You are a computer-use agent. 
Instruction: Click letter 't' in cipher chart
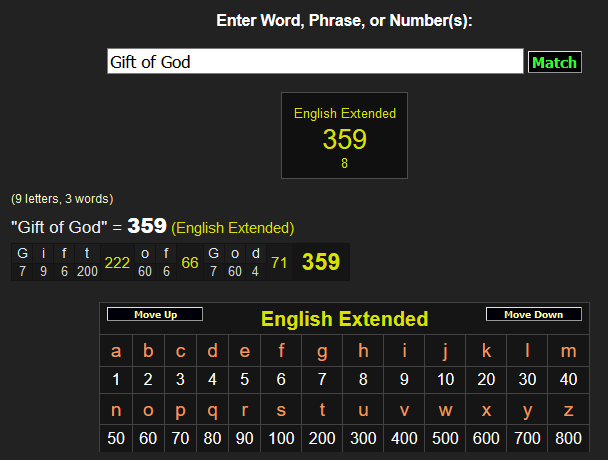(322, 409)
